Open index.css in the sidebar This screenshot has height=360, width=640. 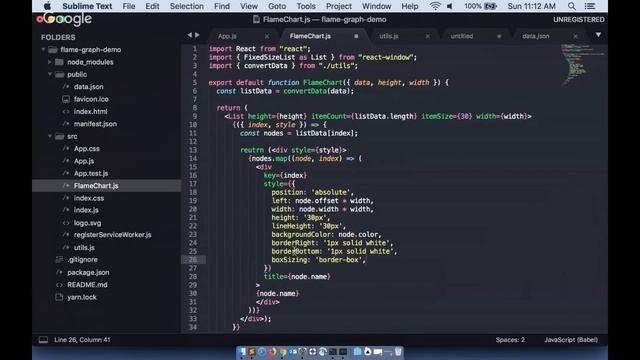(89, 198)
